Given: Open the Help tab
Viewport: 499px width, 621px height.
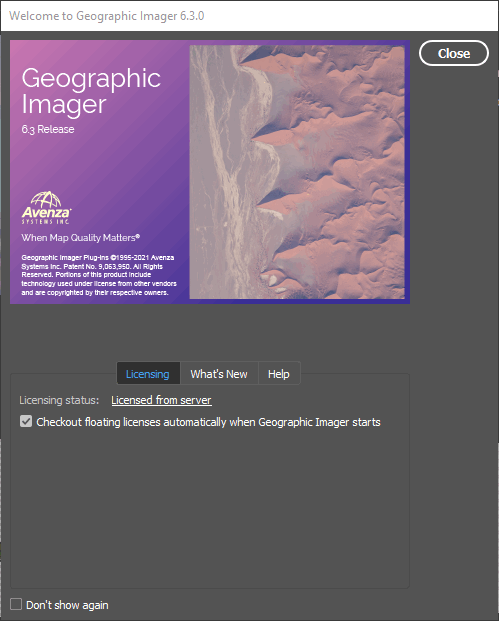Looking at the screenshot, I should tap(279, 374).
